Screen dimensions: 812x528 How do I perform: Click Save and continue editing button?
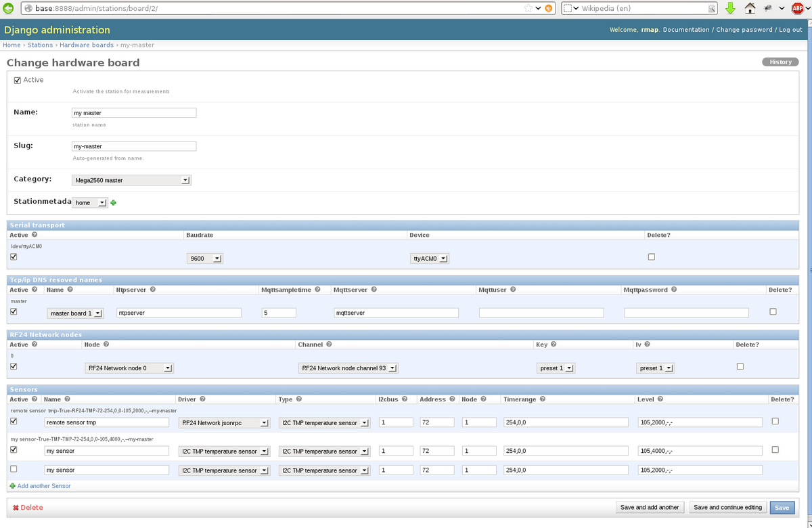(727, 507)
